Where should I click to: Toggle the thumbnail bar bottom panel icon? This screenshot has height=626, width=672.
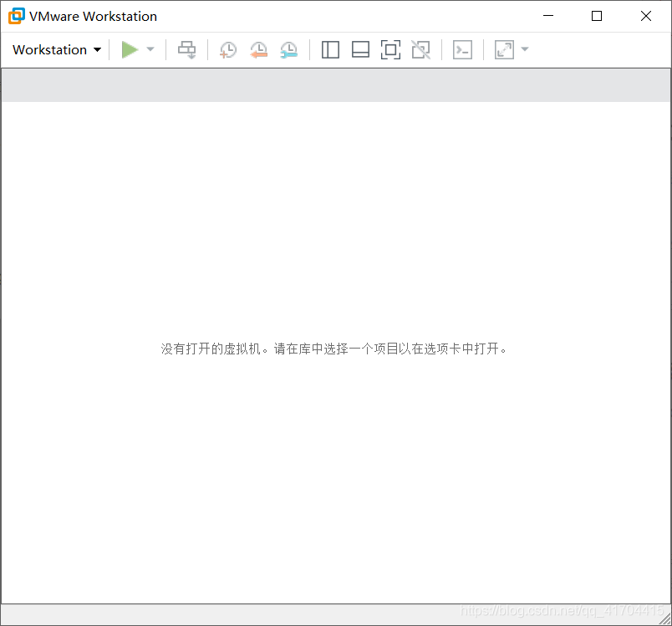point(360,49)
